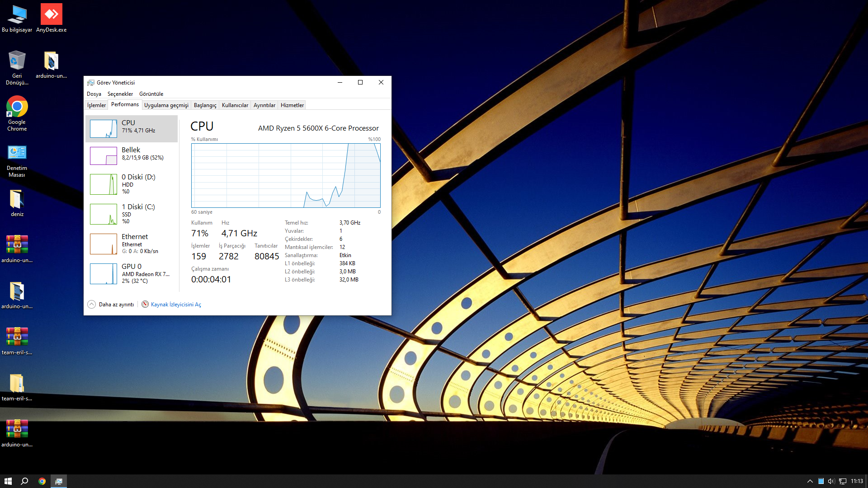
Task: Minimize the Görev Yöneticisi window
Action: 340,82
